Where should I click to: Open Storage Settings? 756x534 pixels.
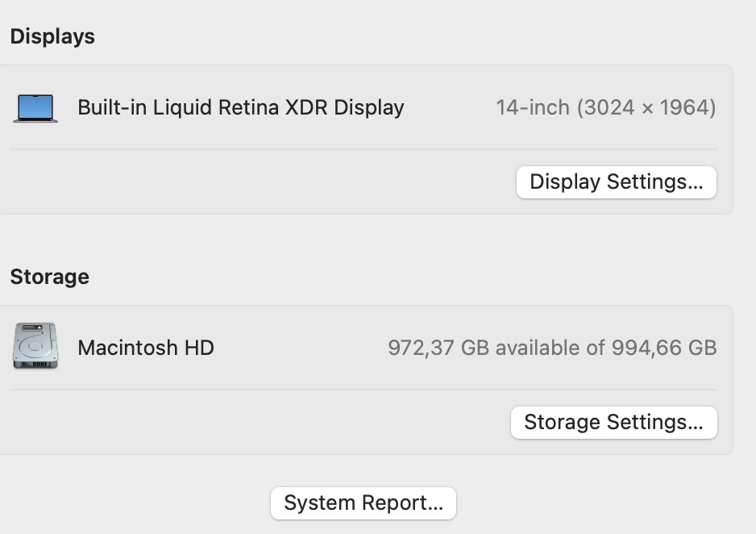click(613, 422)
